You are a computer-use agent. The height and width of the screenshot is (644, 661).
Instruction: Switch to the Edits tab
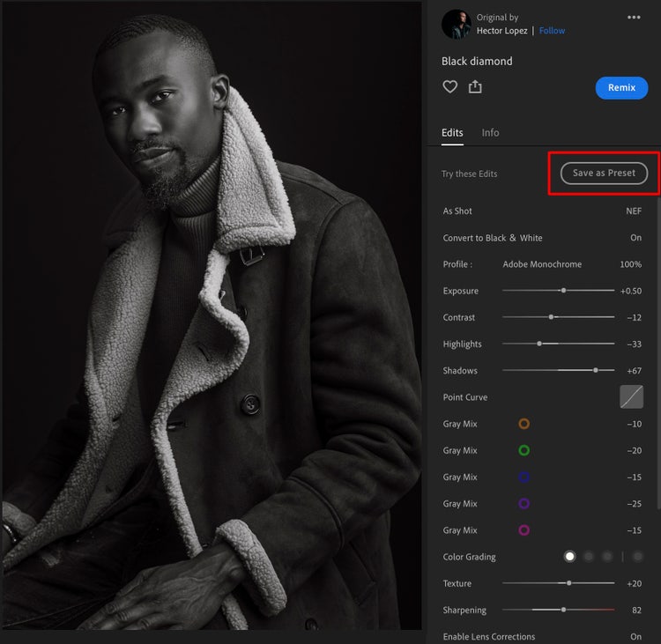coord(452,133)
